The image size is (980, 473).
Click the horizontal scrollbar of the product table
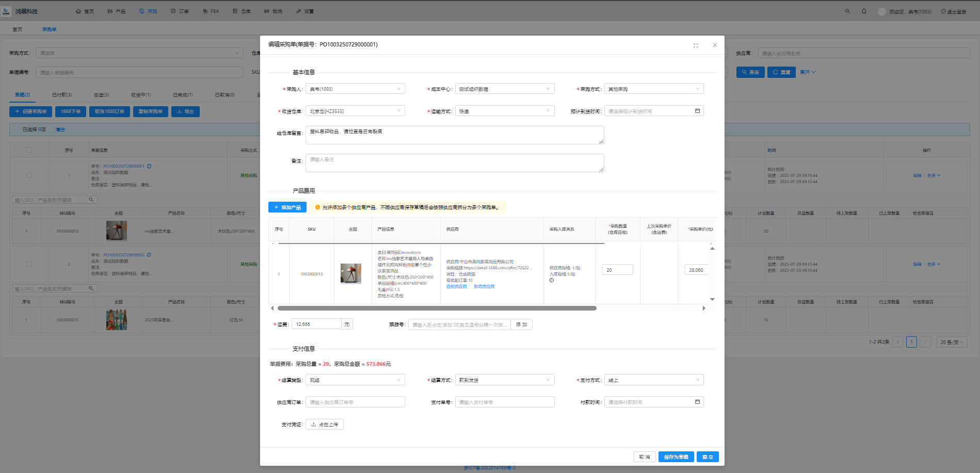point(437,308)
